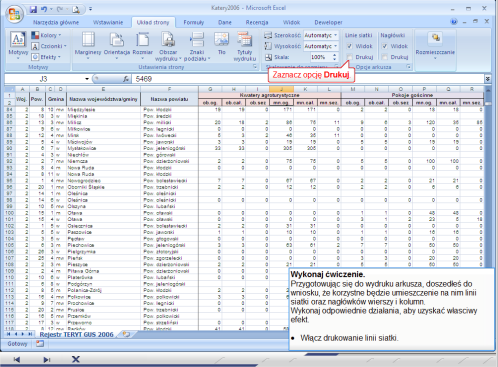Open the Rozmieszczanie arrange menu
The width and height of the screenshot is (498, 367).
click(x=435, y=46)
